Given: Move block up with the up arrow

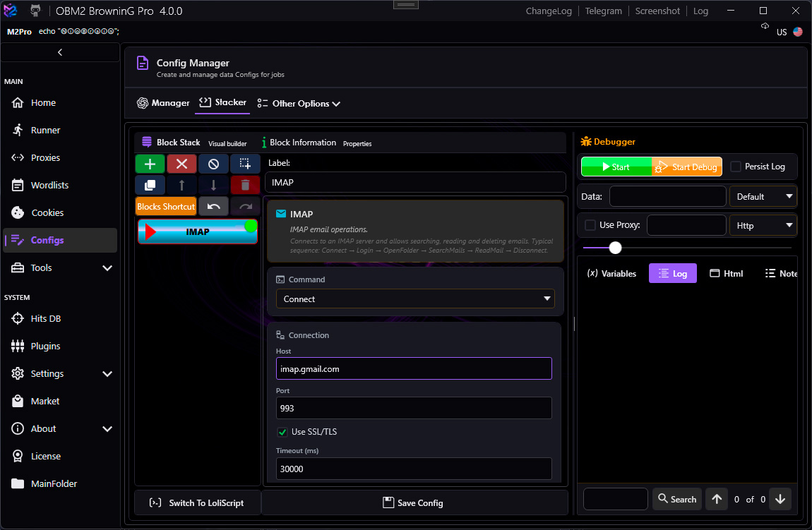Looking at the screenshot, I should point(181,185).
